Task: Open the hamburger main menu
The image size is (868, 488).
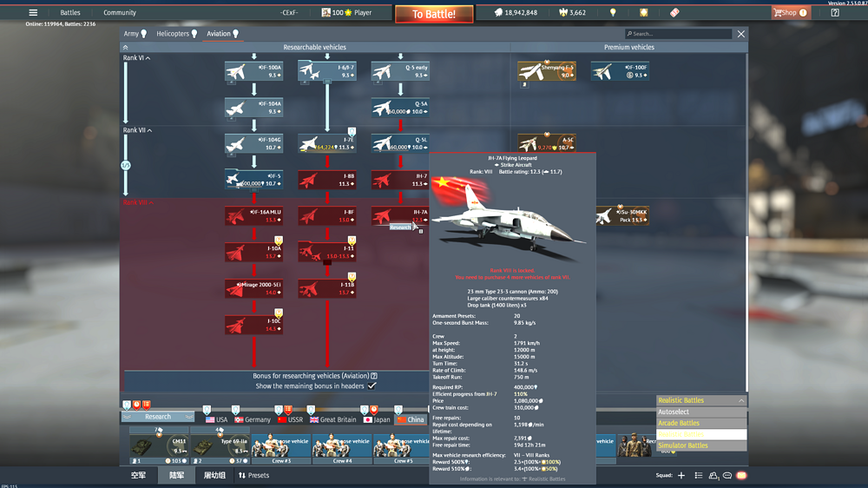Action: 33,13
